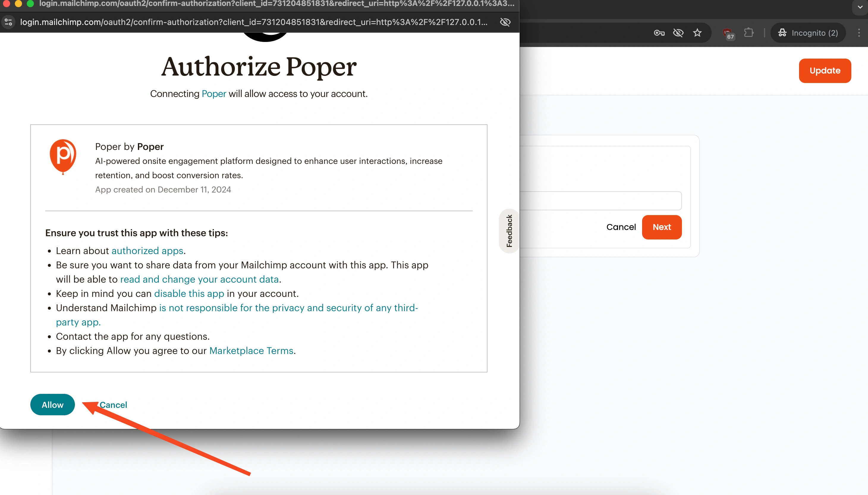Screen dimensions: 868x495
Task: Cancel the Mailchimp authorization
Action: 113,405
